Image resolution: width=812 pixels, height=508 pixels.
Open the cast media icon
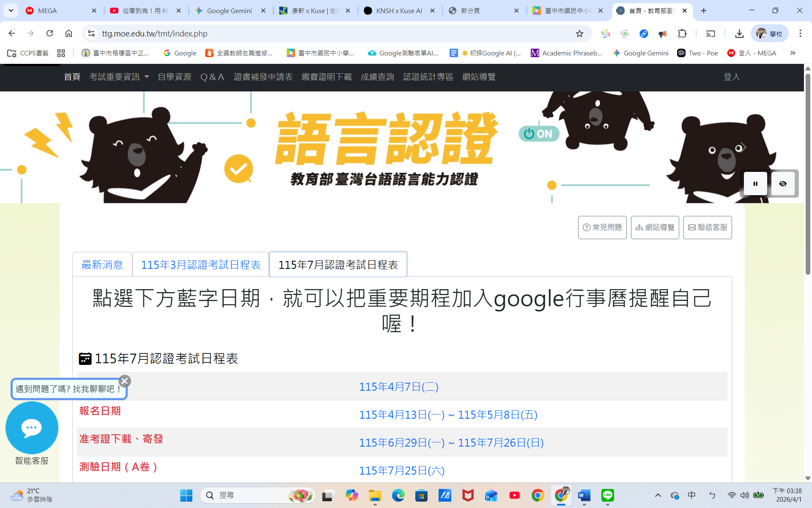coord(710,33)
